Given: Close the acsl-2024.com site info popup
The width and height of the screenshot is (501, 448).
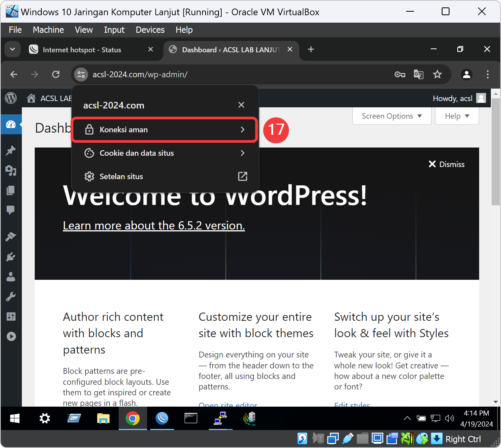Looking at the screenshot, I should coord(242,105).
